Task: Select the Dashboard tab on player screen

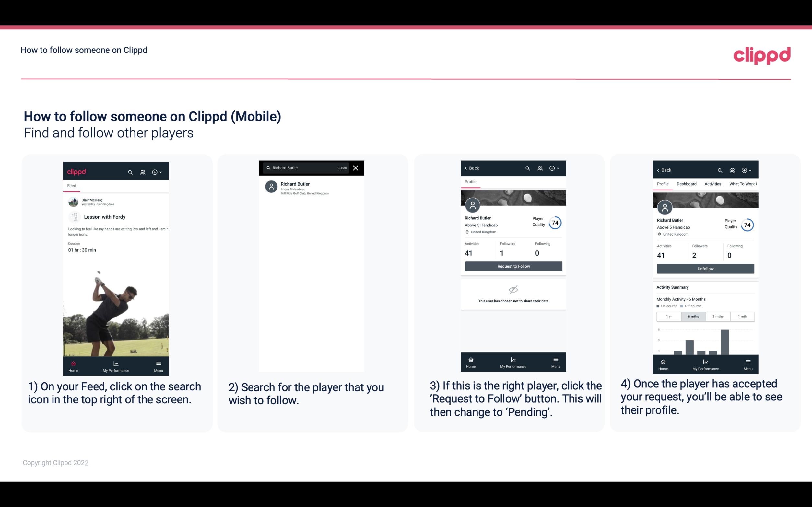Action: click(x=687, y=183)
